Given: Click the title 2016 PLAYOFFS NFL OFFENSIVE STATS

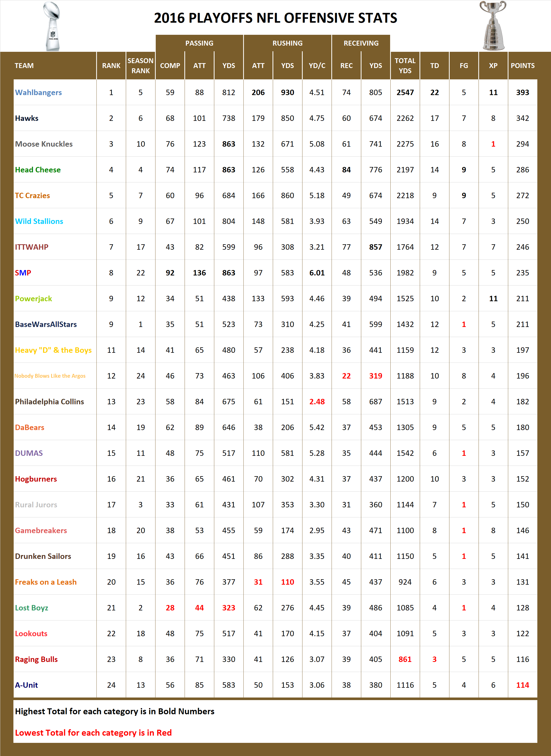Looking at the screenshot, I should click(x=275, y=19).
